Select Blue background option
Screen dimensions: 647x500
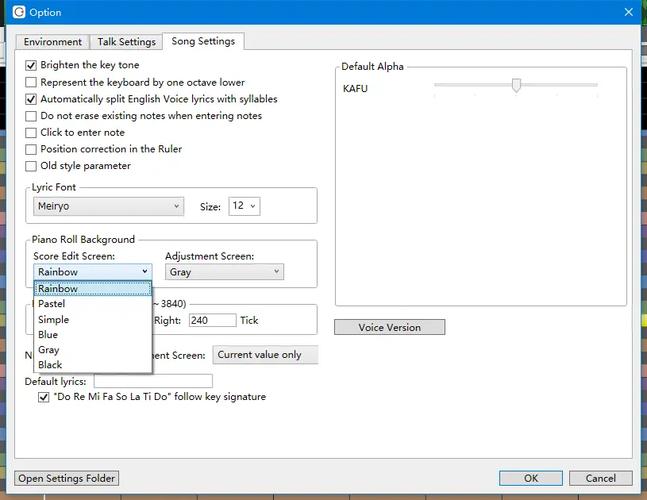(x=93, y=335)
